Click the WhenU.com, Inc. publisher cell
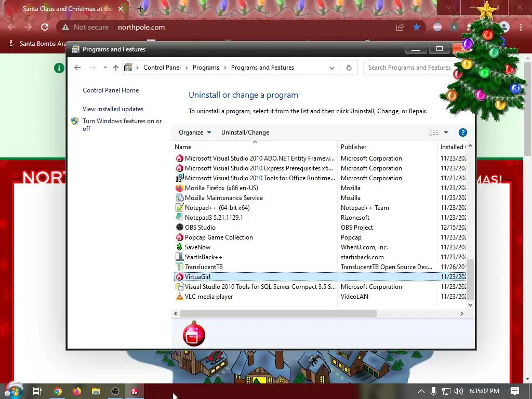 tap(364, 247)
